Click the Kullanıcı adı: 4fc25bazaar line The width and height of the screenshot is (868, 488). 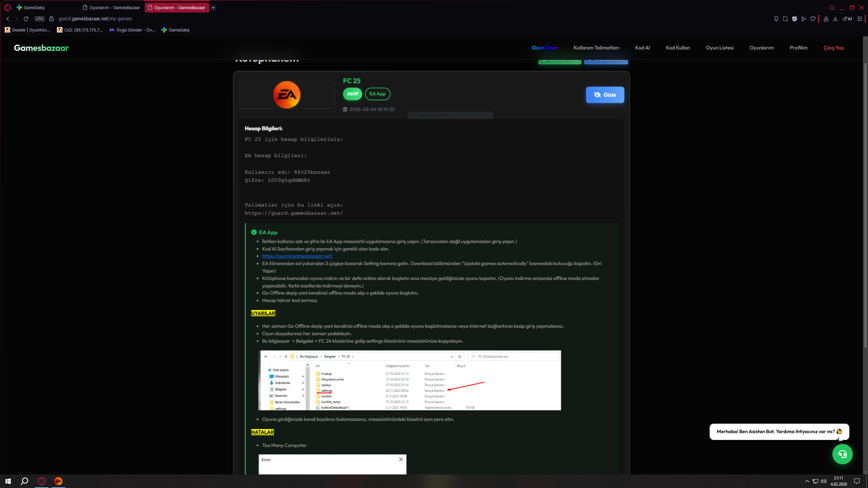pyautogui.click(x=287, y=172)
